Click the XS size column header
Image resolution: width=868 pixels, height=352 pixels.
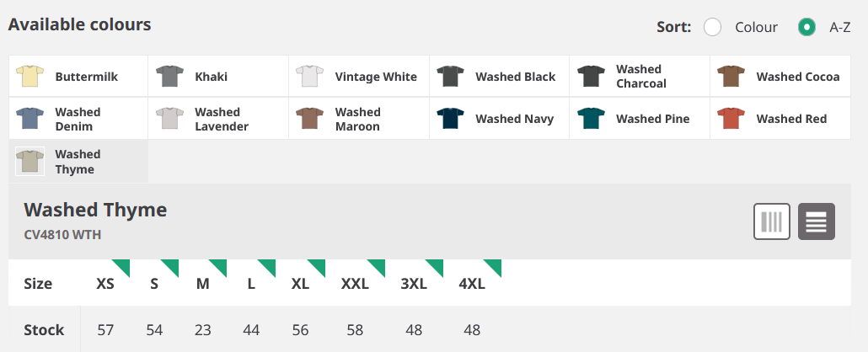(105, 284)
